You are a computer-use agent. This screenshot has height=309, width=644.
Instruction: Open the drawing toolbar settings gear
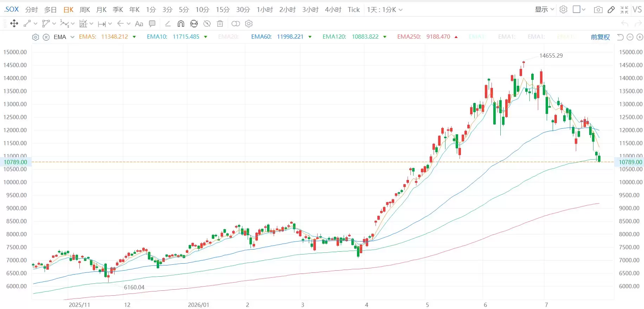point(249,24)
